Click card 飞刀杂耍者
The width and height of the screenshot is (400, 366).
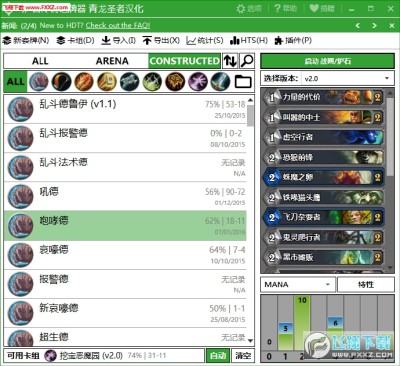(x=323, y=217)
